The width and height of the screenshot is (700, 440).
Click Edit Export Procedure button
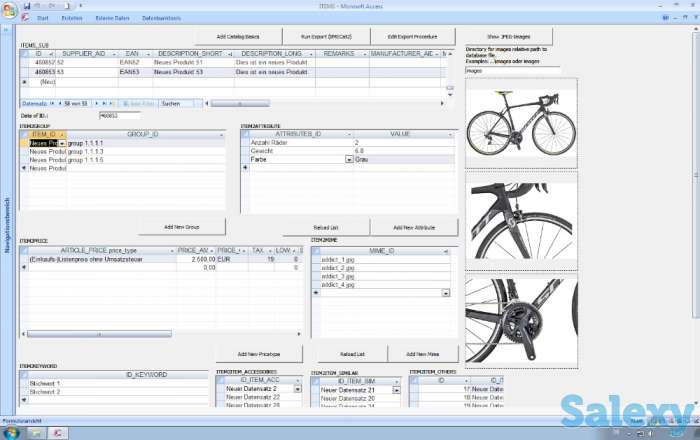[x=412, y=37]
